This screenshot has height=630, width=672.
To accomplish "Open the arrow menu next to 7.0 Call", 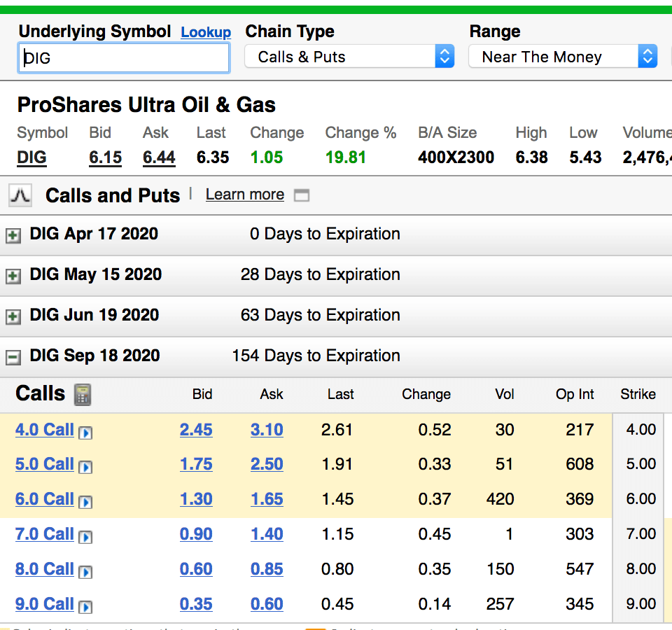I will [x=85, y=536].
